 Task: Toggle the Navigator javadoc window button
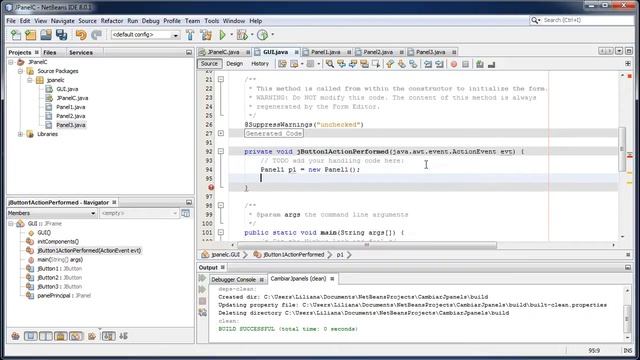point(186,213)
